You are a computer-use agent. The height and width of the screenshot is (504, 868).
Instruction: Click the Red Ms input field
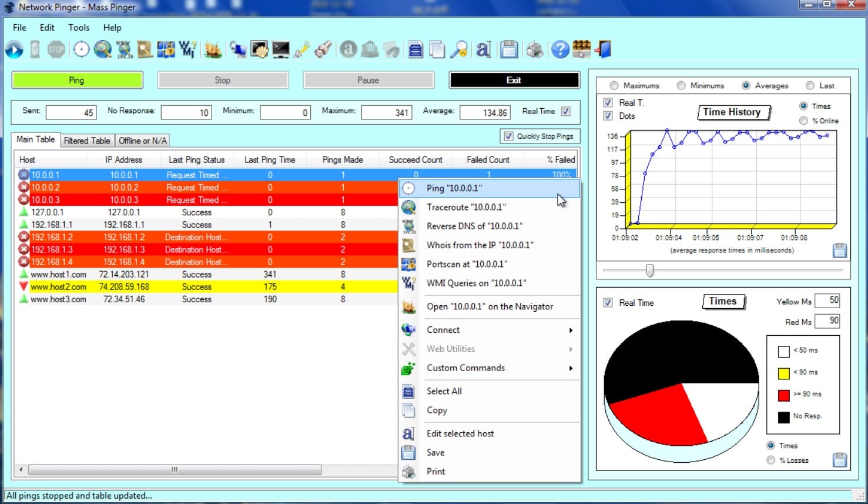click(x=827, y=321)
